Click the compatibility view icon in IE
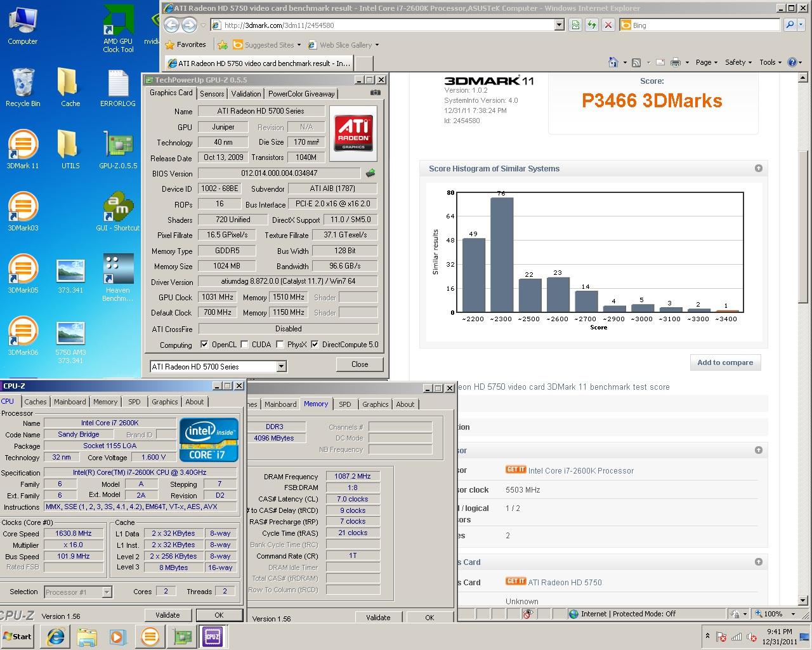Screen dimensions: 812x650 coord(575,25)
